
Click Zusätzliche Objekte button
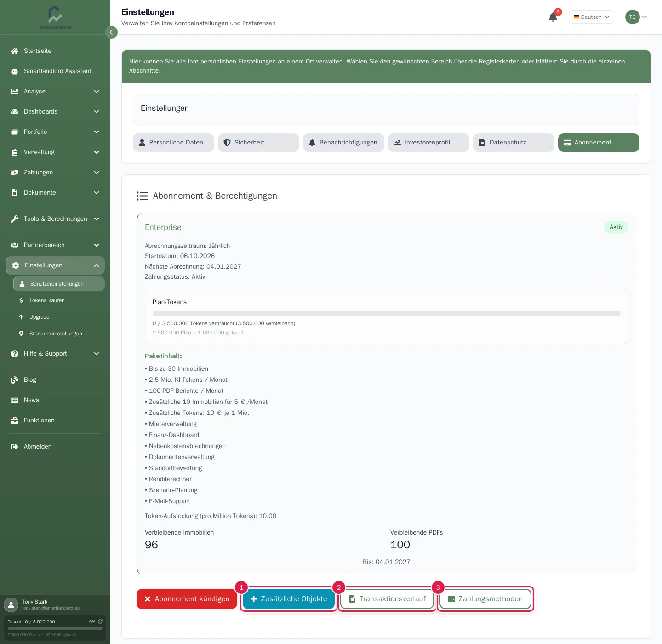pyautogui.click(x=289, y=599)
